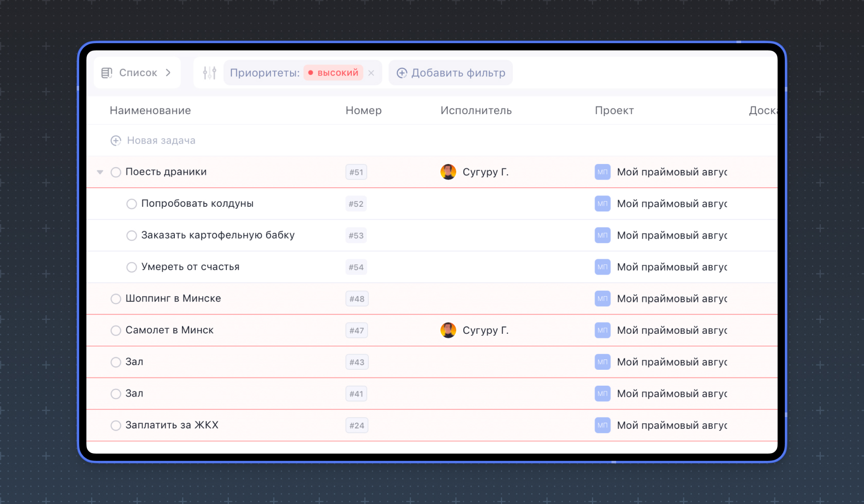The width and height of the screenshot is (864, 504).
Task: Open task number #53 badge
Action: tap(356, 236)
